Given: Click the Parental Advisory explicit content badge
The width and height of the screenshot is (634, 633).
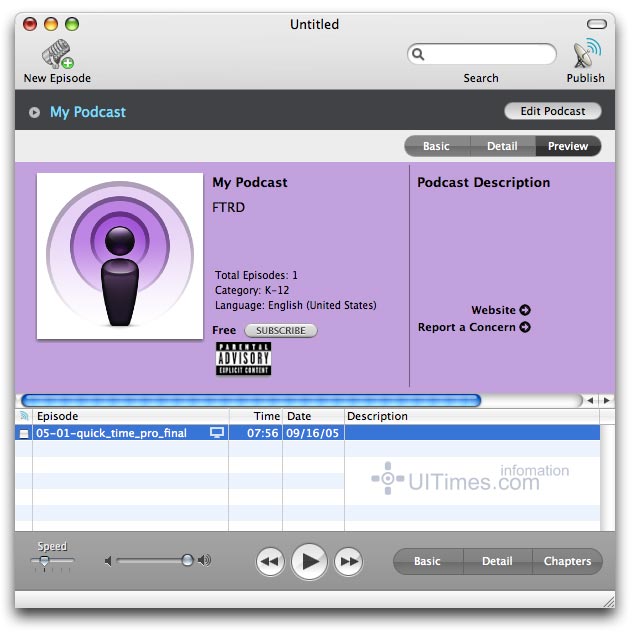Looking at the screenshot, I should 243,359.
